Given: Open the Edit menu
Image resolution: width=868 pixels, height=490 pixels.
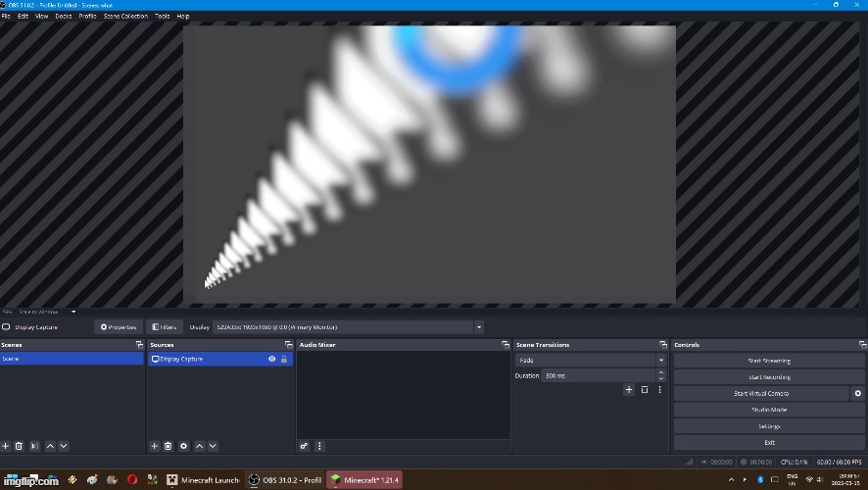Looking at the screenshot, I should coord(23,16).
